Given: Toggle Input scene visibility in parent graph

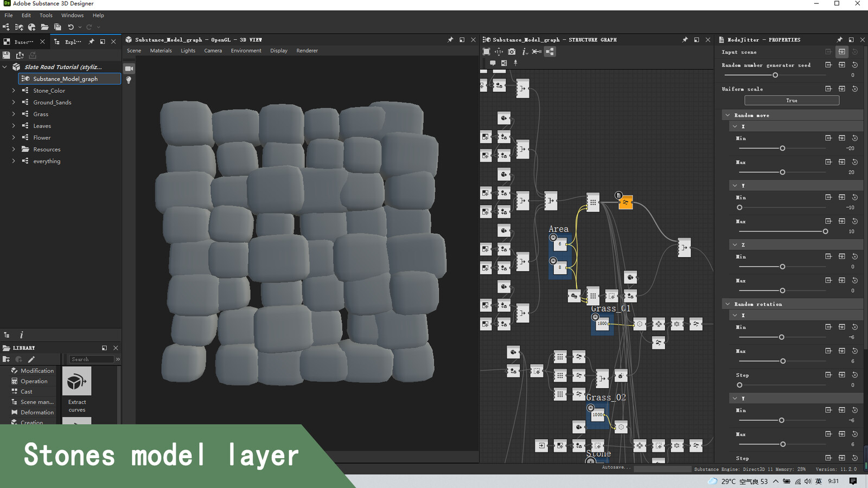Looking at the screenshot, I should (841, 52).
